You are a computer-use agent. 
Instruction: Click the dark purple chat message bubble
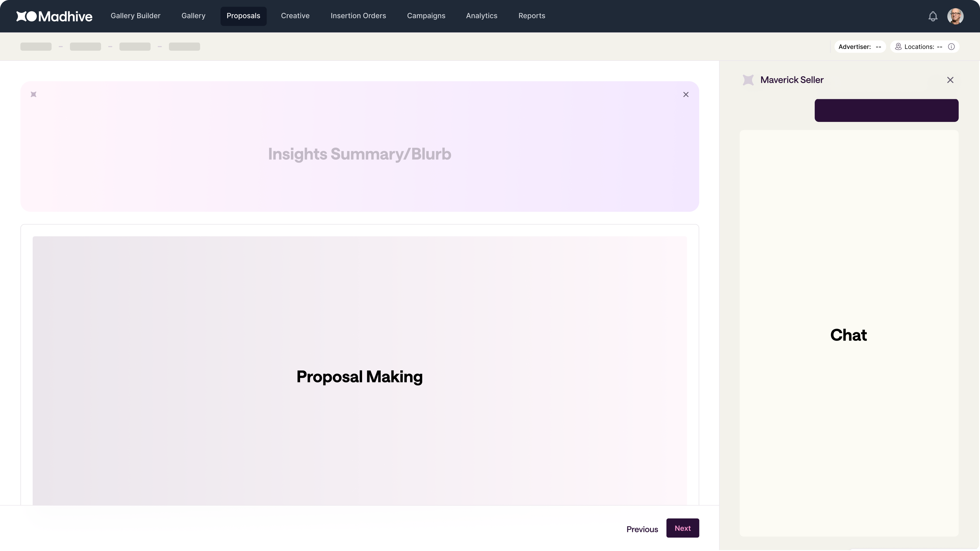[886, 110]
